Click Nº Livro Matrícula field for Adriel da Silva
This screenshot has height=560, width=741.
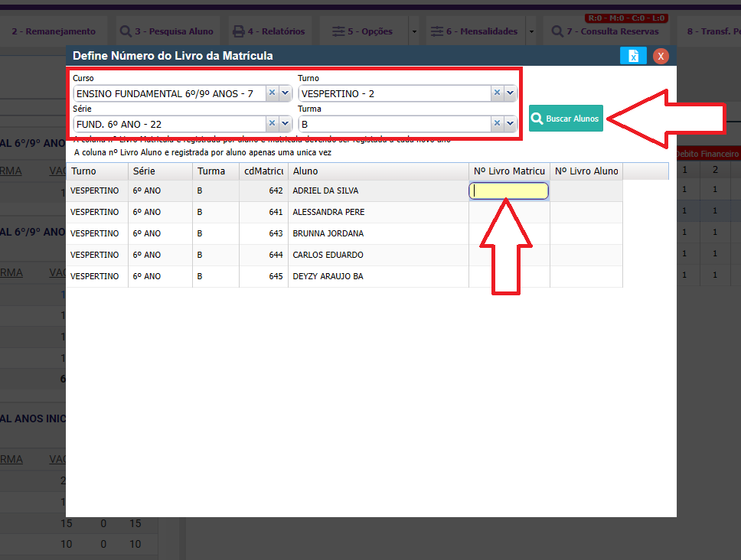click(508, 191)
